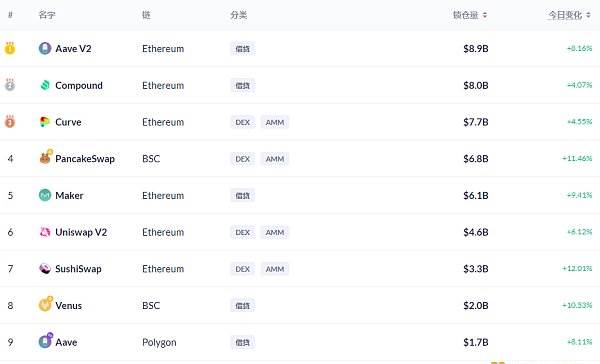Sort by locked value column arrows
Viewport: 600px width, 364px height.
pyautogui.click(x=484, y=15)
